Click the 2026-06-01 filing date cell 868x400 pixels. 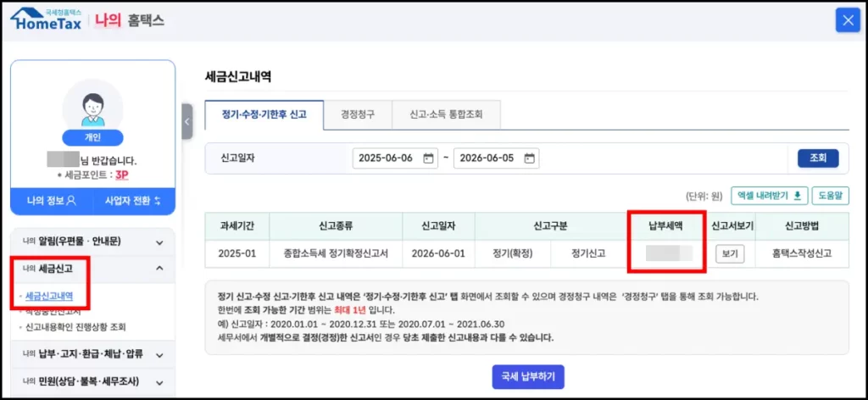coord(438,254)
